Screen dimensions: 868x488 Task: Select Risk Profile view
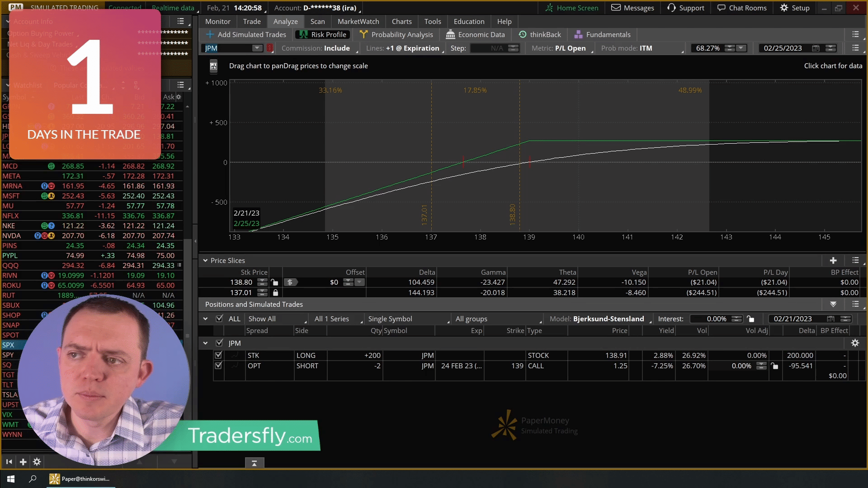(323, 34)
